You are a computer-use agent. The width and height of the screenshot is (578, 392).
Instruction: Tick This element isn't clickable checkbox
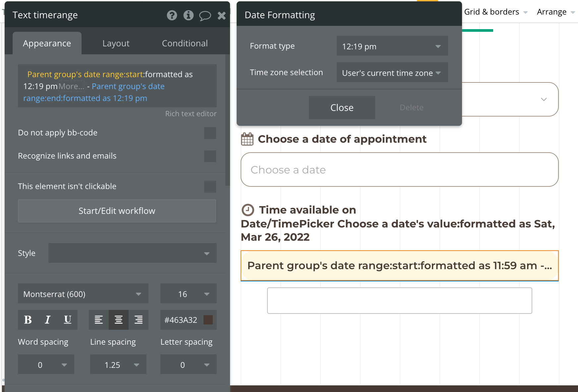pos(210,187)
